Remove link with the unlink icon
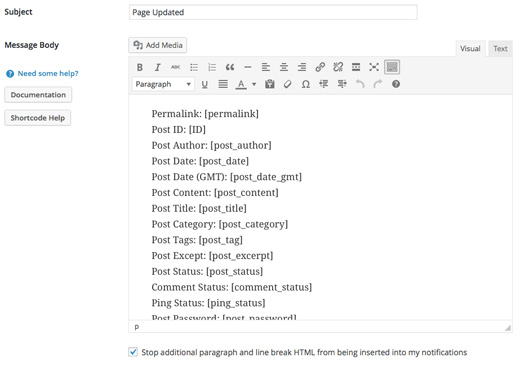Screen dimensions: 520x371 (x=338, y=67)
